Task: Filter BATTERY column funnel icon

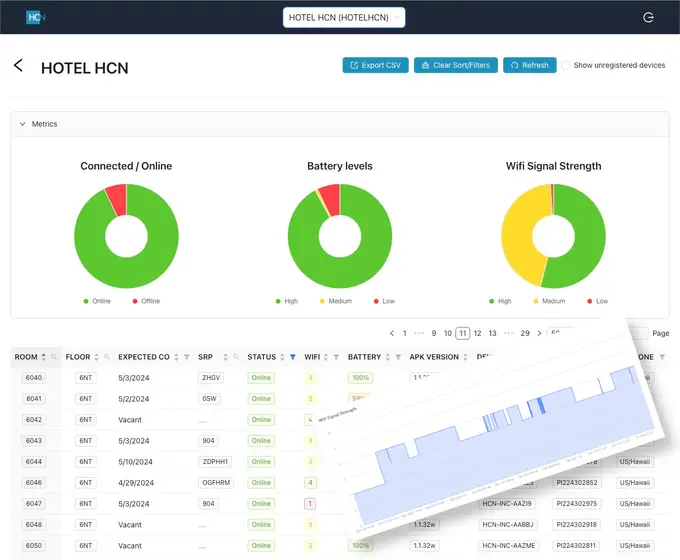Action: point(398,357)
